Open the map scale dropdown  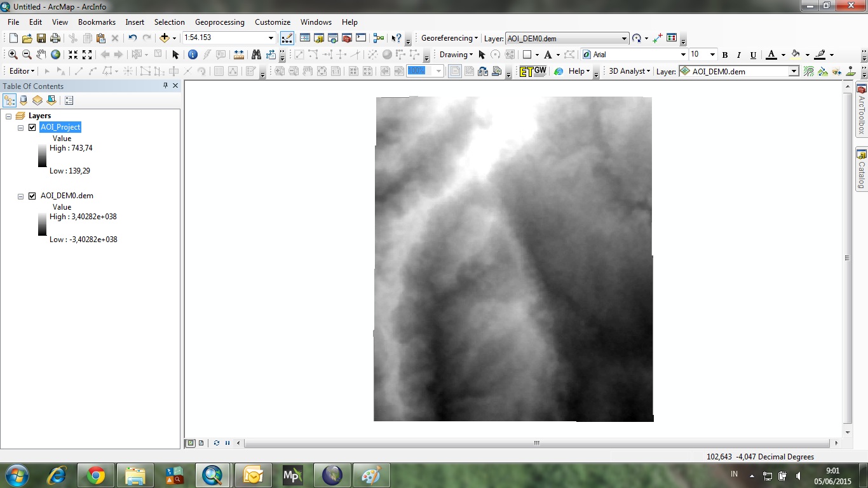point(271,38)
